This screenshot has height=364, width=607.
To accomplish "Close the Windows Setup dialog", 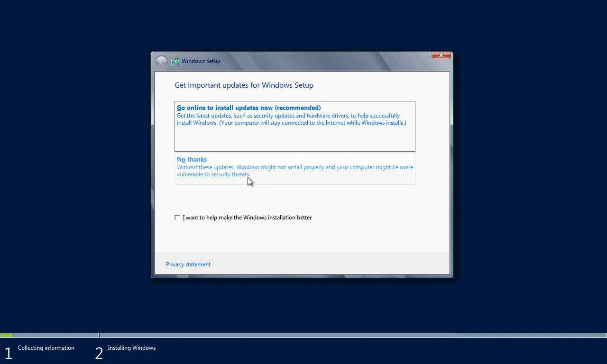I will (441, 55).
